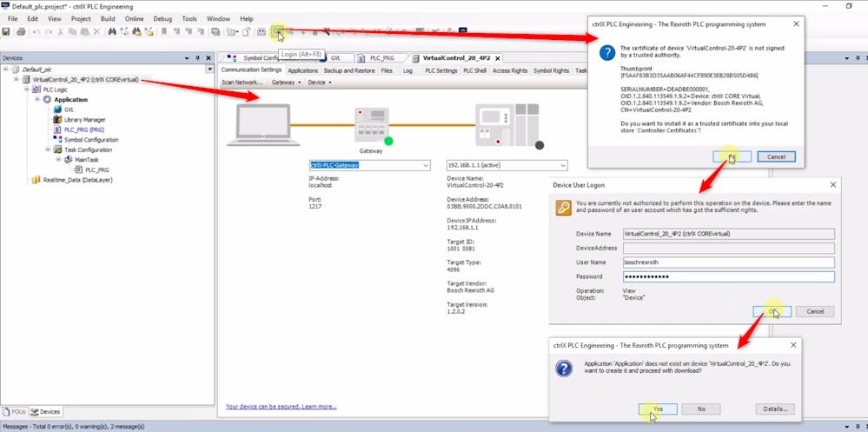The height and width of the screenshot is (432, 868).
Task: Click the Task Configuration icon in the tree
Action: (x=57, y=150)
